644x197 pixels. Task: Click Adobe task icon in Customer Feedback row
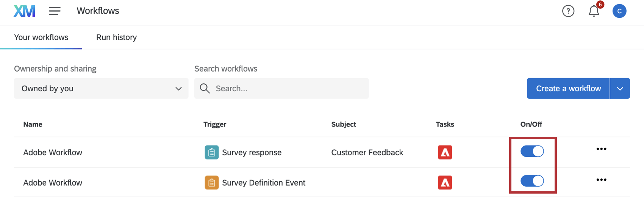pyautogui.click(x=445, y=152)
